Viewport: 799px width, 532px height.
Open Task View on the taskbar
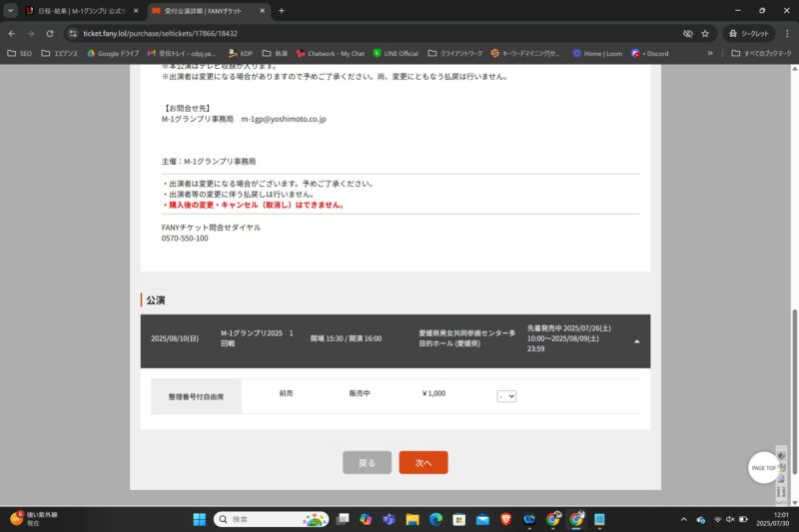[343, 519]
